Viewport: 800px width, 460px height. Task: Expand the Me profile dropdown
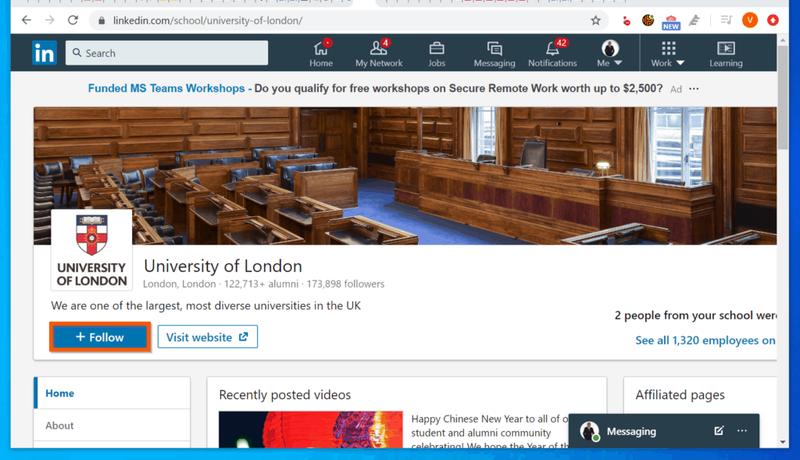tap(610, 54)
